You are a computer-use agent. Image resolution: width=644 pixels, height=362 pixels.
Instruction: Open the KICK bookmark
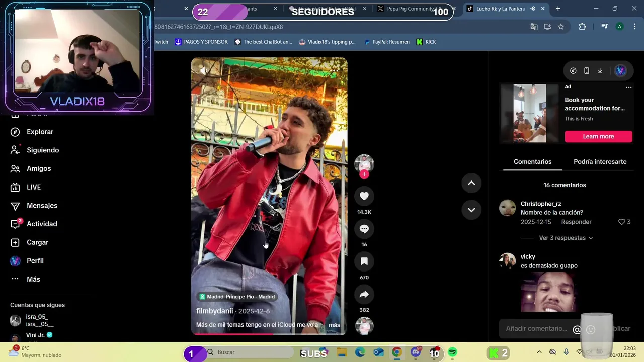[426, 42]
